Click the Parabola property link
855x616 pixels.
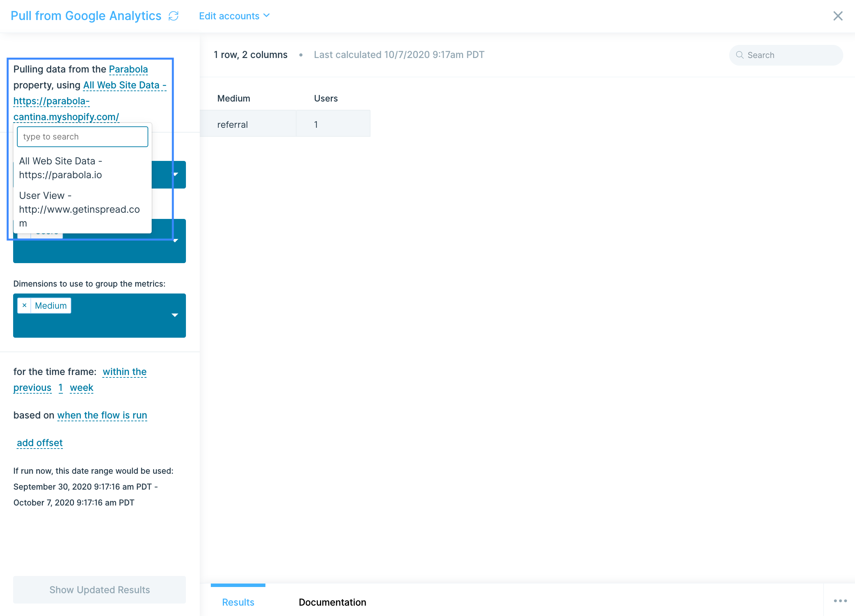[128, 69]
